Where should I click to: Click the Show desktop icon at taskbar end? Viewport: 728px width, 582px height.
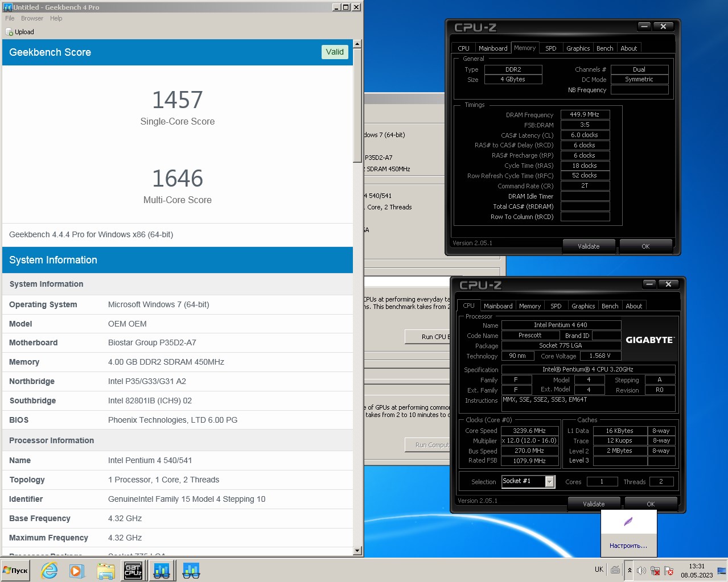(x=722, y=570)
